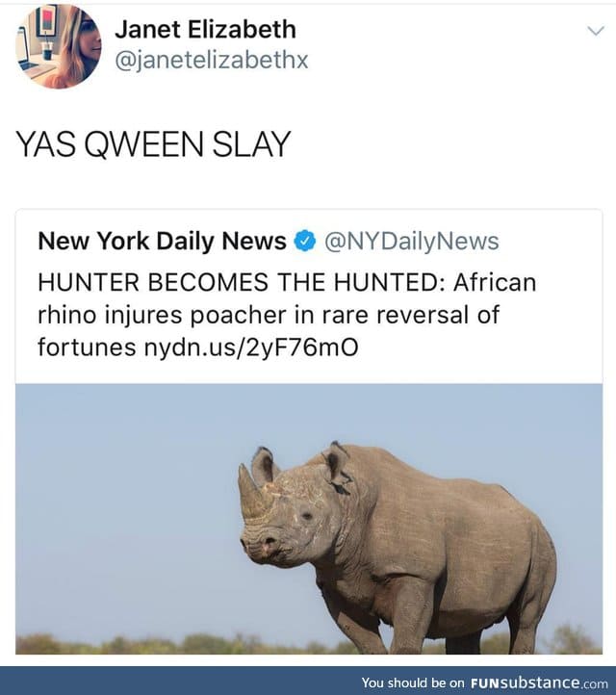Image resolution: width=616 pixels, height=695 pixels.
Task: Click the word fortunes in quoted tweet
Action: 87,347
